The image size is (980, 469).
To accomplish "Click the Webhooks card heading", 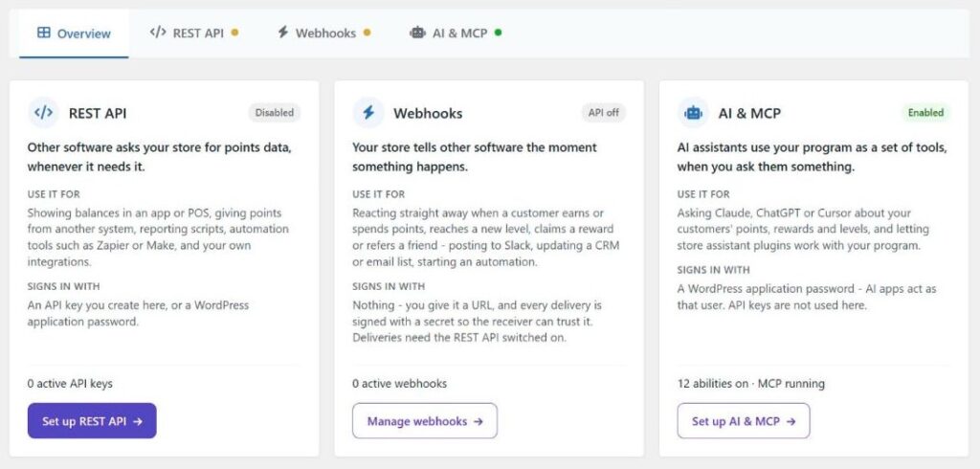I will point(428,113).
